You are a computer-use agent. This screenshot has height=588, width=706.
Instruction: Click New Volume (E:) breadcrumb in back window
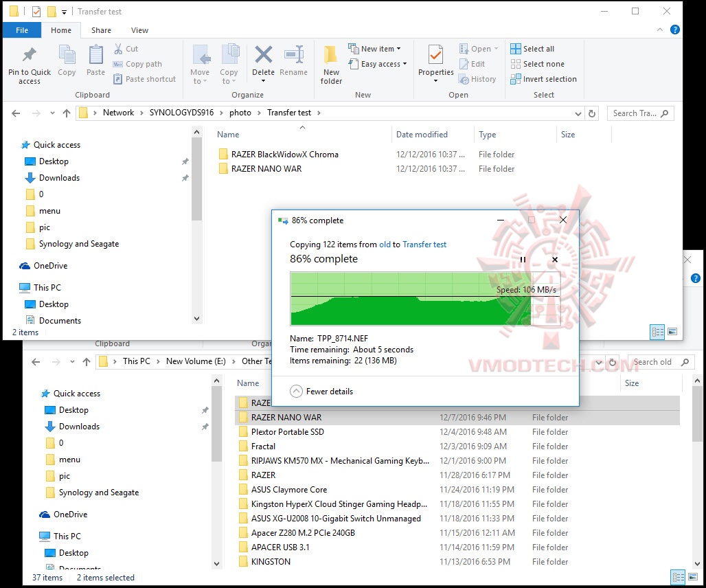click(196, 361)
